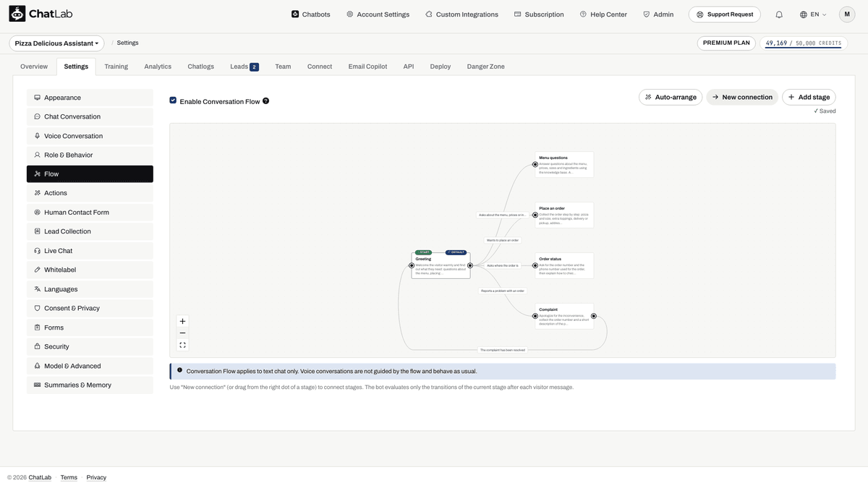
Task: Open Languages in the settings sidebar
Action: (x=90, y=289)
